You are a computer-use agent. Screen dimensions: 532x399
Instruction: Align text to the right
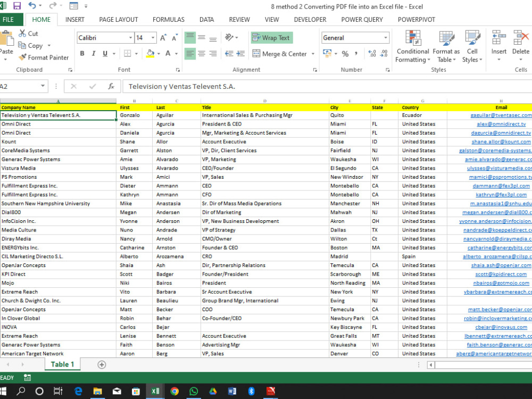click(x=213, y=53)
